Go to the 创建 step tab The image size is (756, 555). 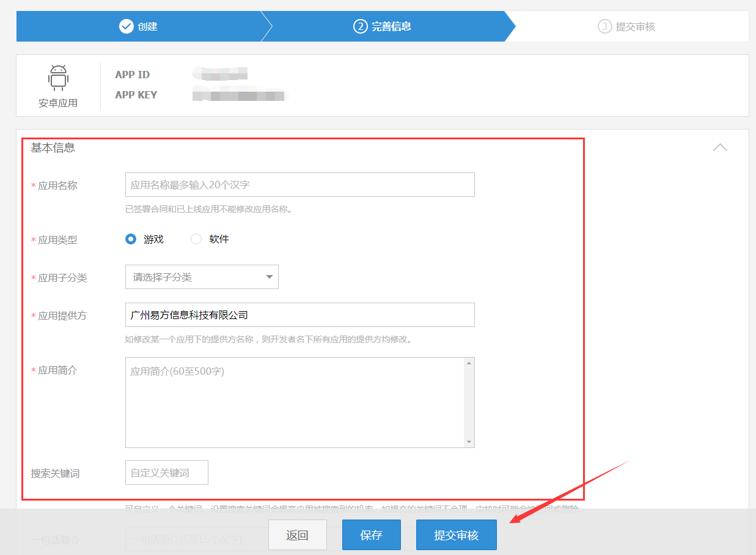[139, 26]
